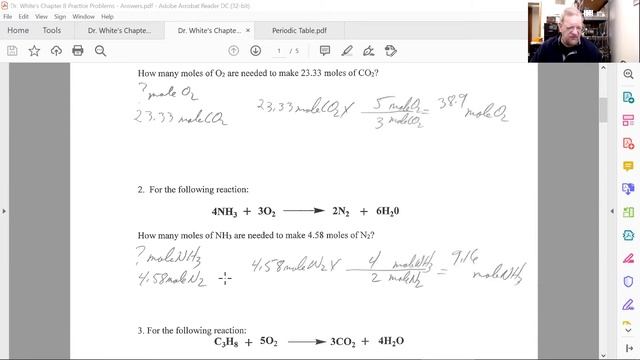Click the equation text '4NH3 + 3O2'
This screenshot has height=360, width=640.
[x=244, y=211]
